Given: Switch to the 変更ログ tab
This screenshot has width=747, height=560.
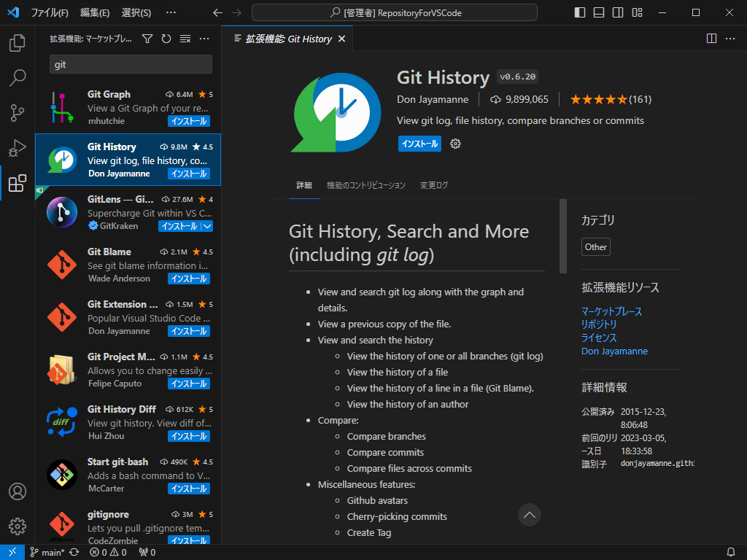Looking at the screenshot, I should (x=434, y=185).
